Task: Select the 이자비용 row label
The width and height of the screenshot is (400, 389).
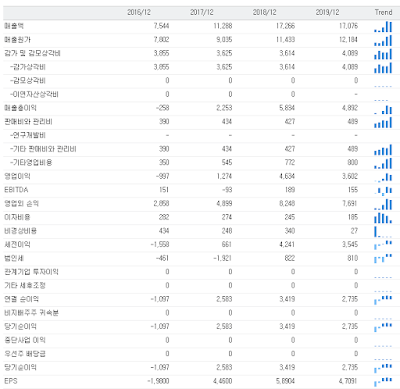Action: click(x=17, y=217)
